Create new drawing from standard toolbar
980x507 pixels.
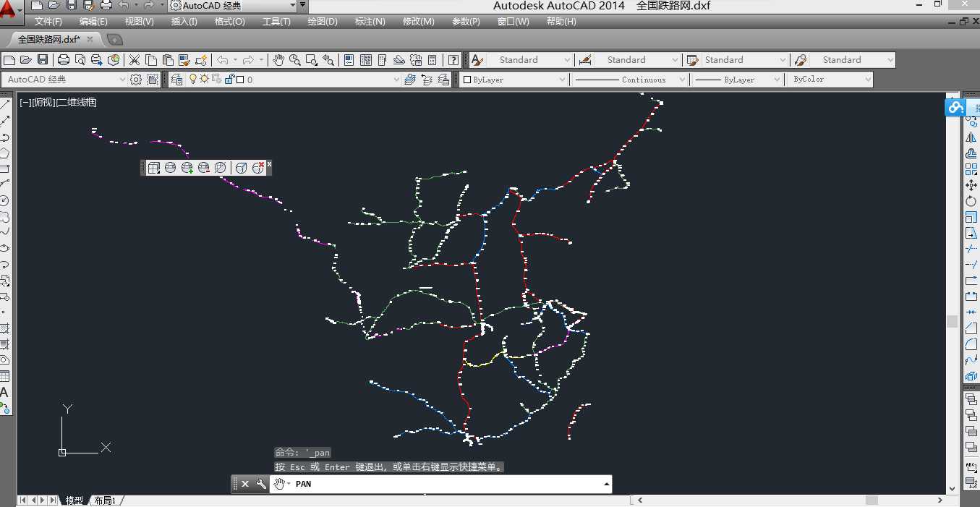click(9, 60)
